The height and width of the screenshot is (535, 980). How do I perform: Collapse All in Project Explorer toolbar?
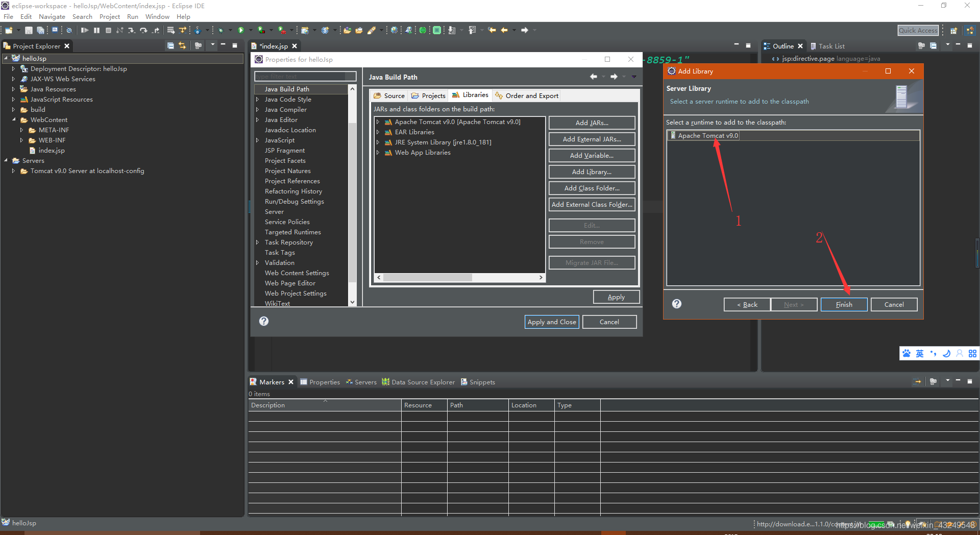click(170, 46)
